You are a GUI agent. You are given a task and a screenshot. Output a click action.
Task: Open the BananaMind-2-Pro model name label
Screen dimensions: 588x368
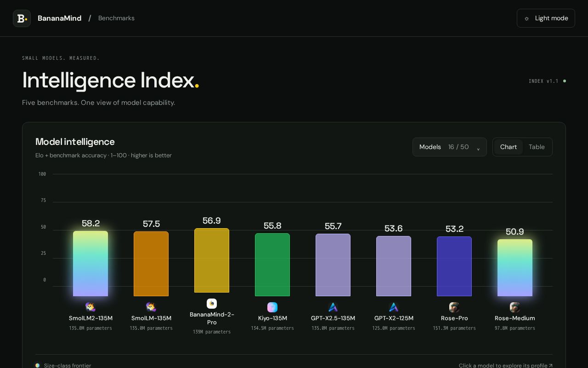(x=212, y=318)
